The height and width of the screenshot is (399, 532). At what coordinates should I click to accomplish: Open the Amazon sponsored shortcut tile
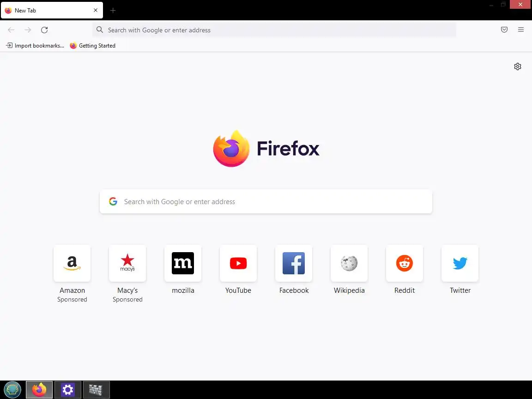tap(72, 263)
